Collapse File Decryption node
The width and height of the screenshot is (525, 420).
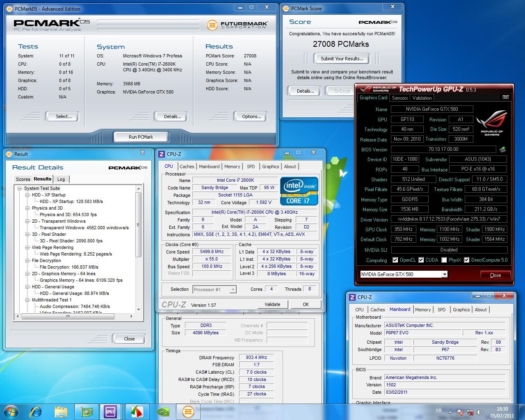click(x=27, y=260)
